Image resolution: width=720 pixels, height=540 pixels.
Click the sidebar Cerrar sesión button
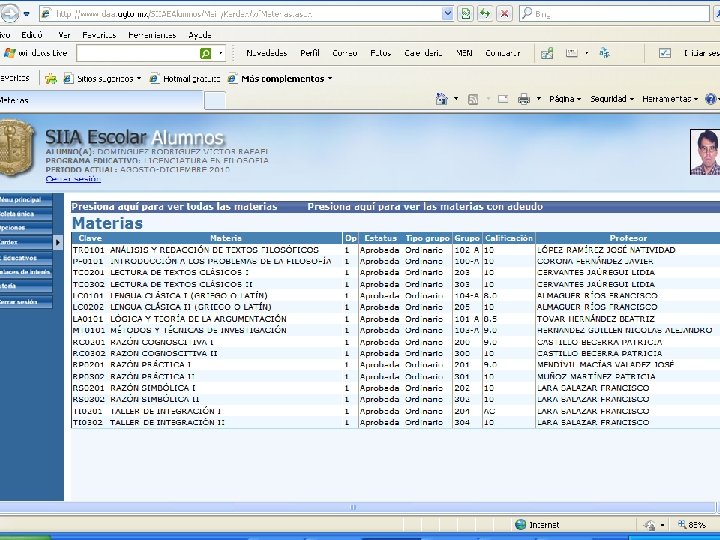(26, 302)
